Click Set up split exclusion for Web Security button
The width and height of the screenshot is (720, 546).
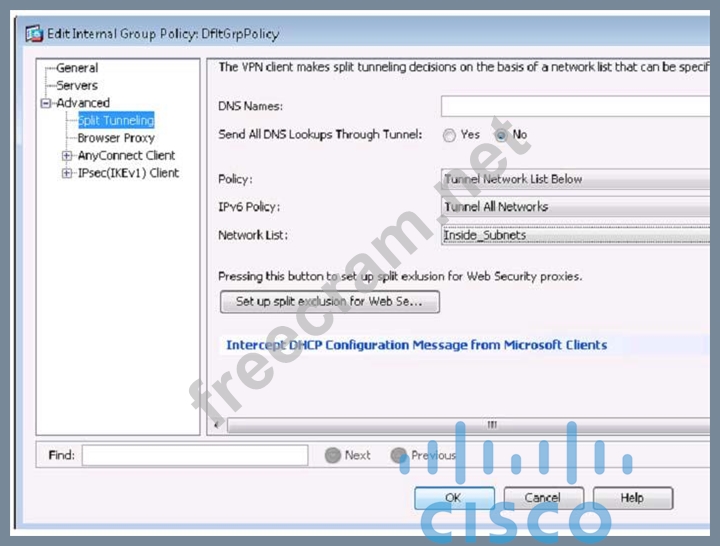[x=329, y=301]
